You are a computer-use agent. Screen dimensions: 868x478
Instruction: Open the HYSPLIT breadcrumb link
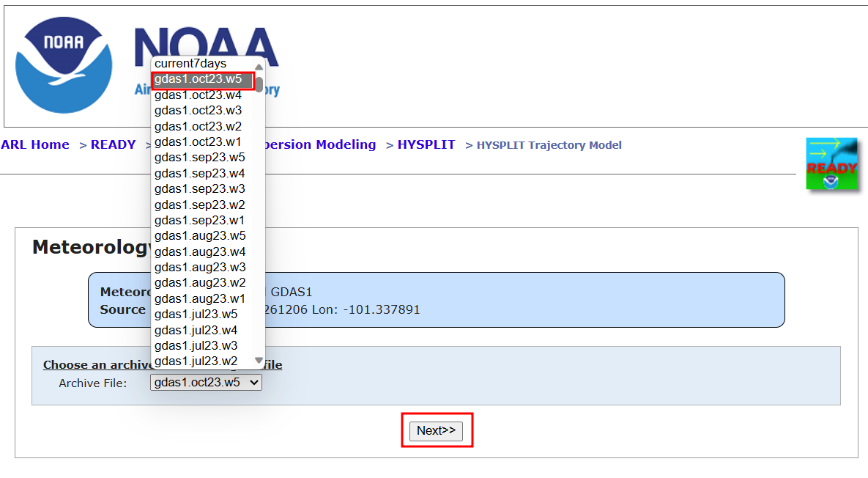(426, 144)
